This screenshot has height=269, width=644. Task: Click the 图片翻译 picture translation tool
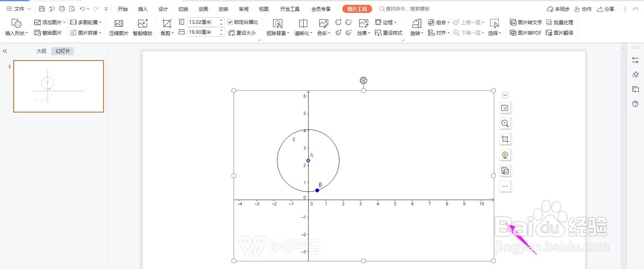click(x=559, y=33)
